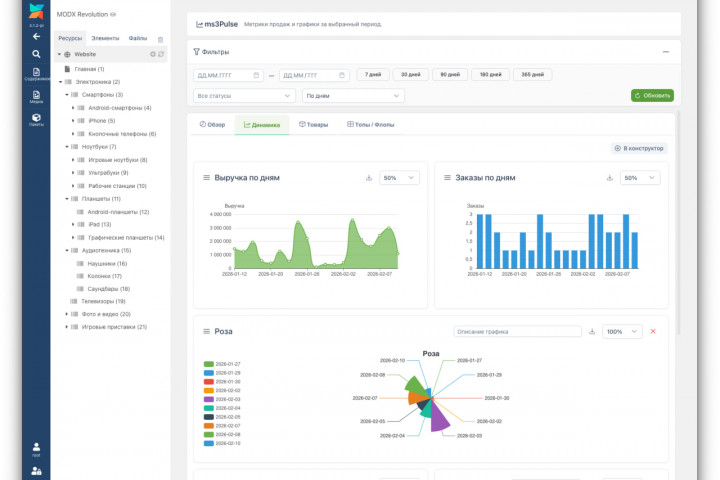
Task: Click the trash icon beside Файлы tab
Action: tap(160, 38)
